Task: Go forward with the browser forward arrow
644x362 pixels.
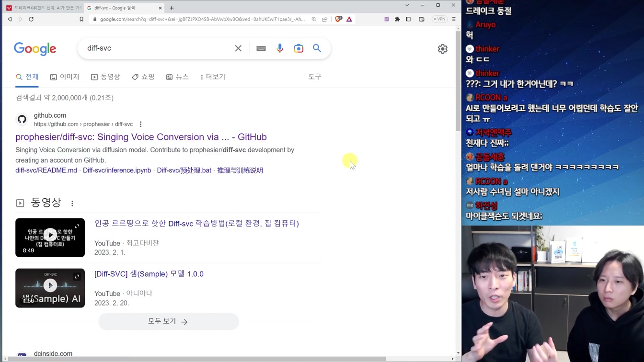Action: 20,19
